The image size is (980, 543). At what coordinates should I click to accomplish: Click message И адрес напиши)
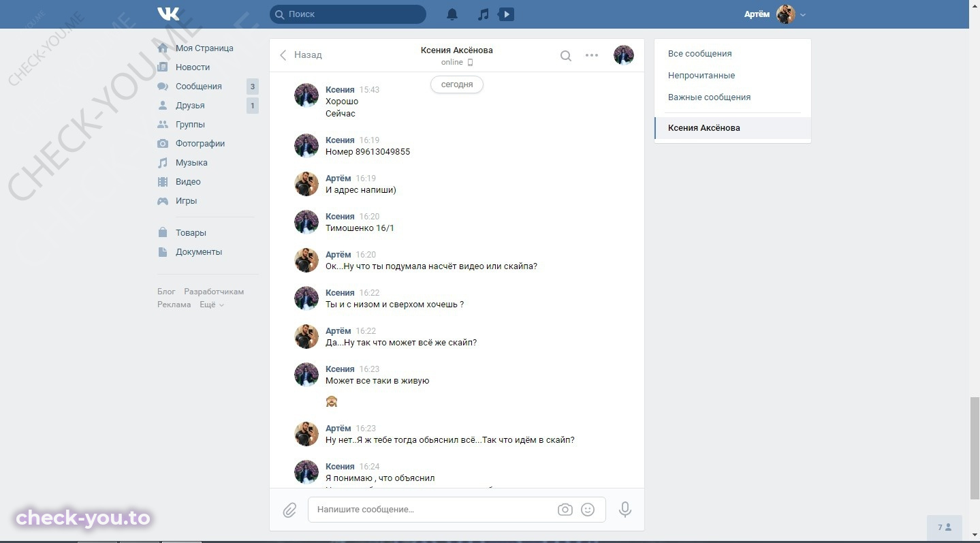pos(361,190)
